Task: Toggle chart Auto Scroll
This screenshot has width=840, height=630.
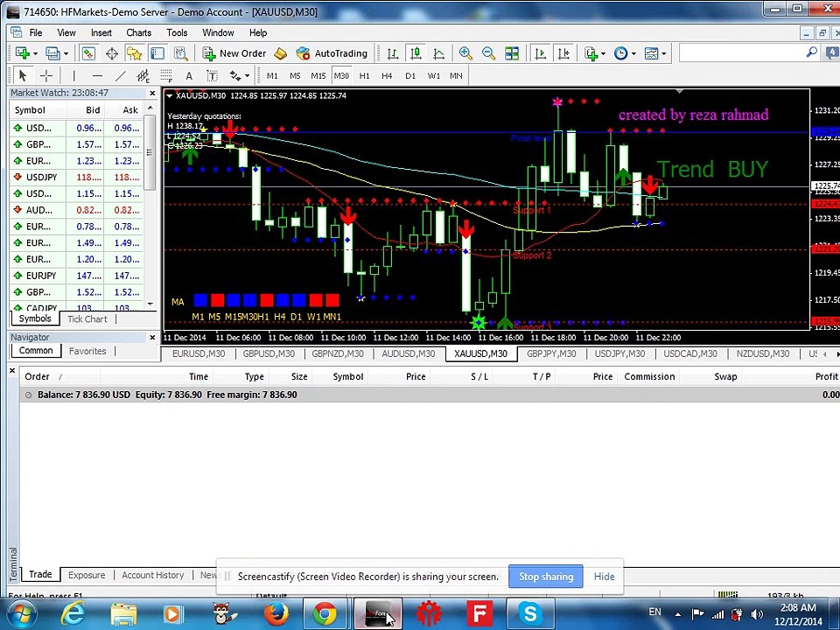Action: tap(541, 53)
